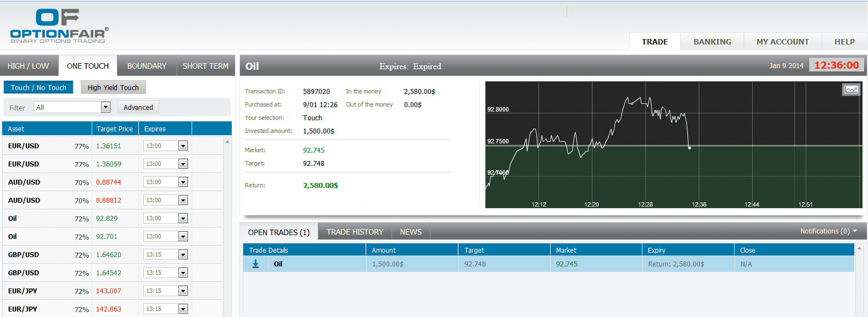Click target price 0.88744
This screenshot has height=317, width=868.
[109, 182]
